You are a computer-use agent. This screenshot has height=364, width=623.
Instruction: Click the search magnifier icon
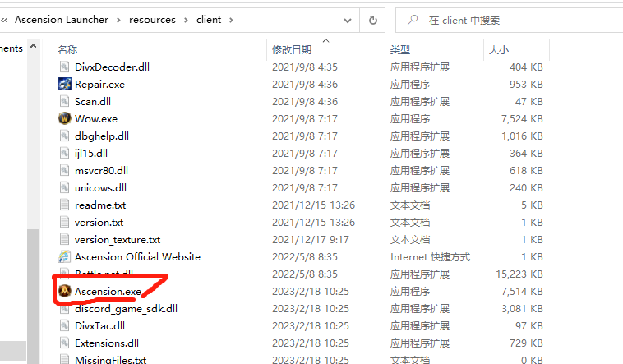click(413, 20)
